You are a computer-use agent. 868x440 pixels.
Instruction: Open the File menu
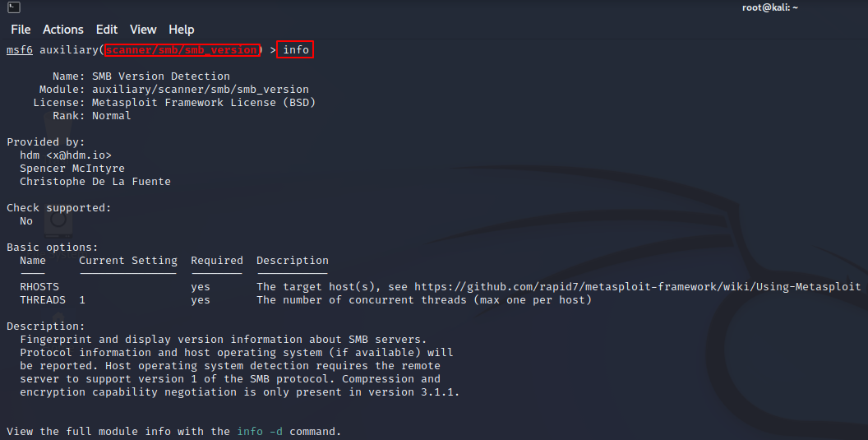[21, 30]
